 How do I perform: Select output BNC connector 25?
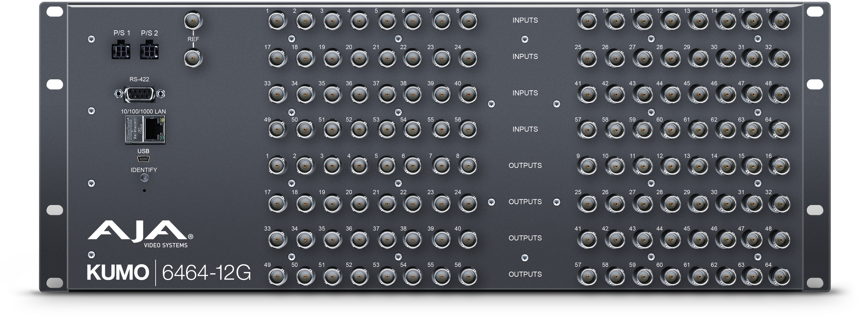(587, 204)
